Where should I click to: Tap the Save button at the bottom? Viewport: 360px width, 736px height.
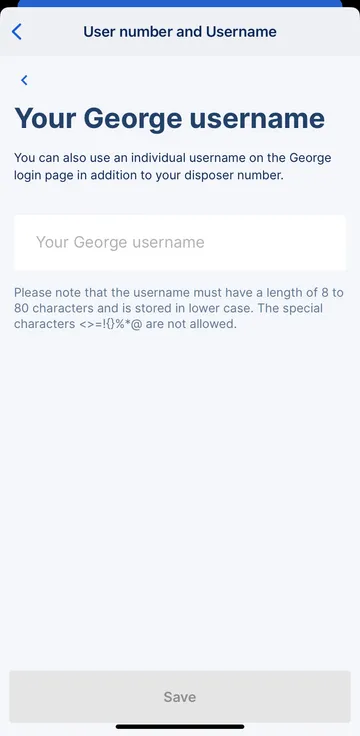tap(180, 697)
